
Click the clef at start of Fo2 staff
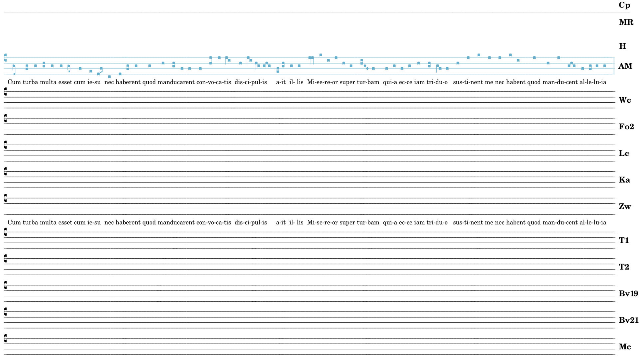tap(5, 118)
